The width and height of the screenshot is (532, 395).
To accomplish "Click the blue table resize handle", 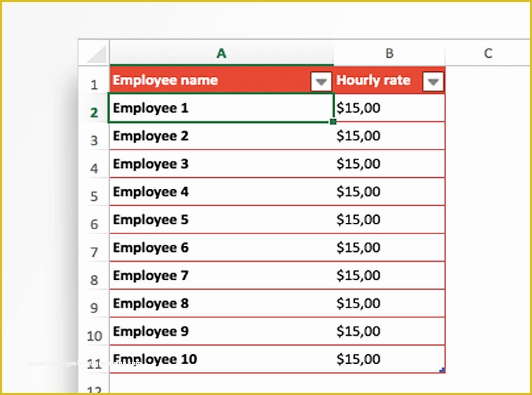I will pyautogui.click(x=442, y=370).
